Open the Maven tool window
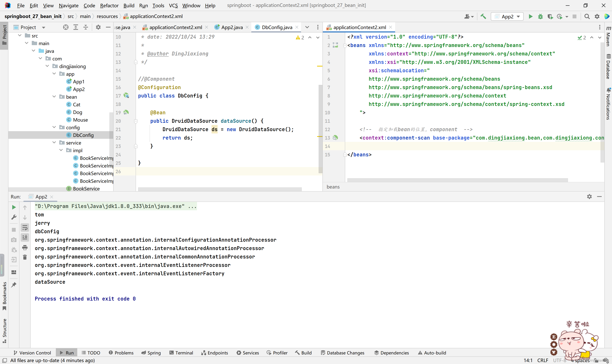Screen dimensions: 612x364 [x=608, y=36]
